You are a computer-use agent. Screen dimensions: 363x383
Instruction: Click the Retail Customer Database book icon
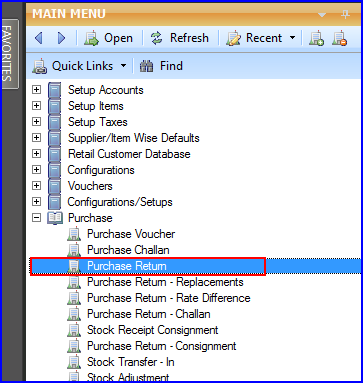55,154
